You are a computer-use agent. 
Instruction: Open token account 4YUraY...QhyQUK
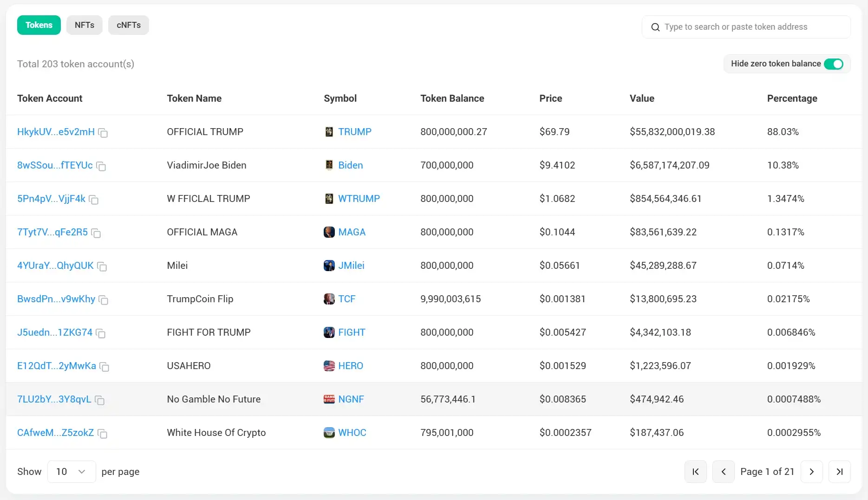[x=55, y=266]
